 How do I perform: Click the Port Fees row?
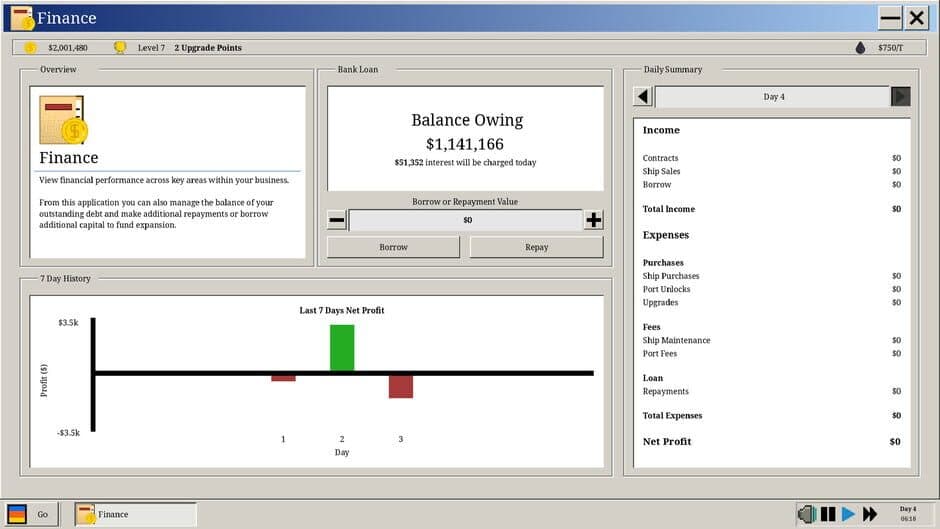tap(772, 353)
